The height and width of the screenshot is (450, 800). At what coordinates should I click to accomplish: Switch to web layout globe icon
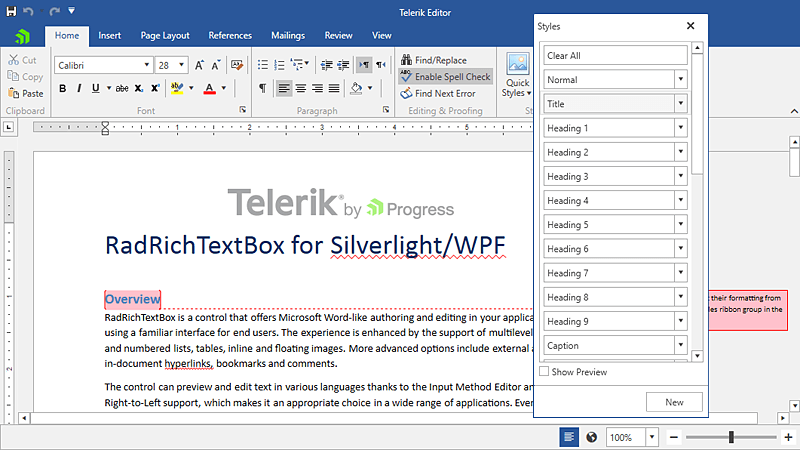591,437
